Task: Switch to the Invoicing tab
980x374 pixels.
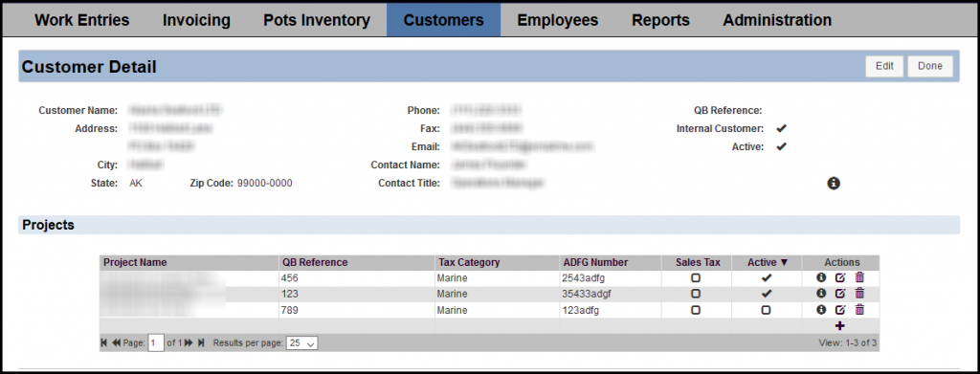Action: (196, 20)
